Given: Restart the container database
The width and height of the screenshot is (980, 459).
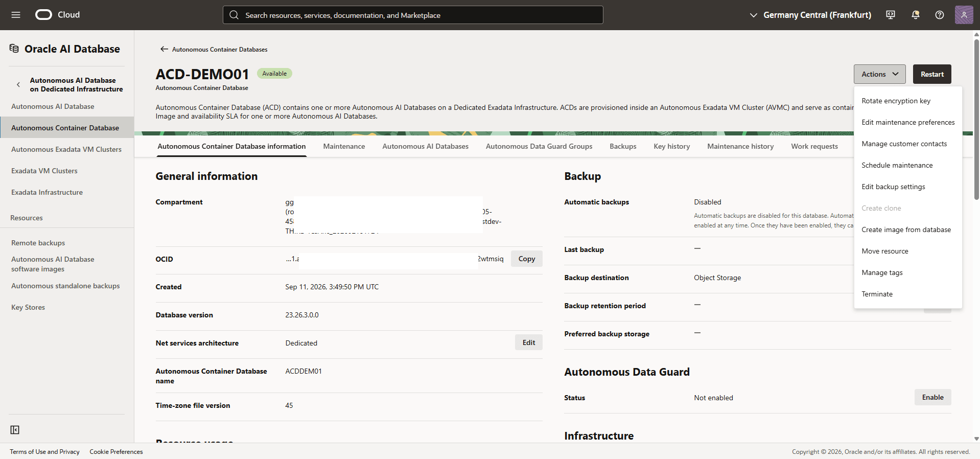Looking at the screenshot, I should 932,74.
